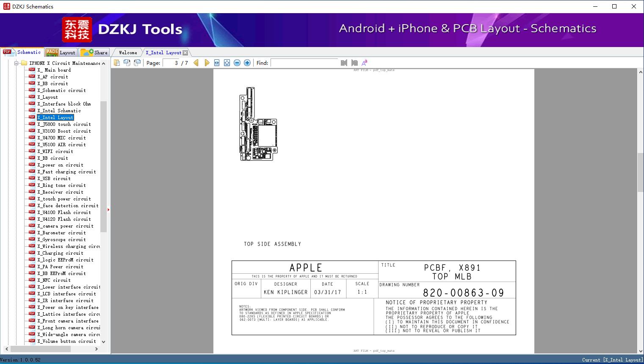The width and height of the screenshot is (644, 364).
Task: Switch to the Schematic tab
Action: point(22,52)
